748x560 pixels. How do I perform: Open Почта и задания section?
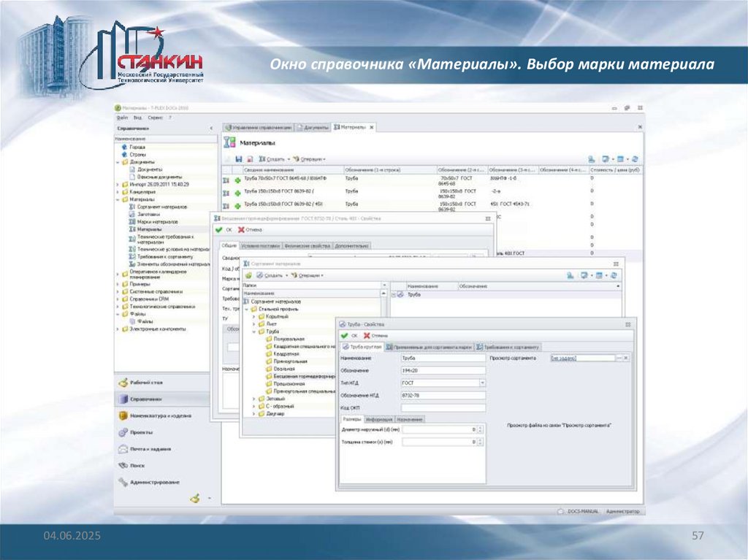pos(161,449)
